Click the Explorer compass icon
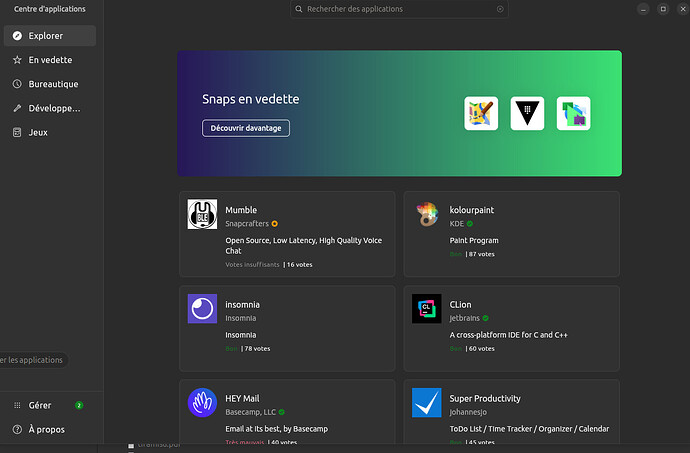 17,36
